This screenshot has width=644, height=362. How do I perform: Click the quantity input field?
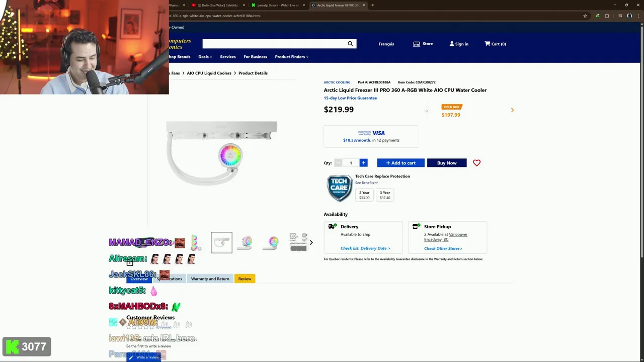351,163
